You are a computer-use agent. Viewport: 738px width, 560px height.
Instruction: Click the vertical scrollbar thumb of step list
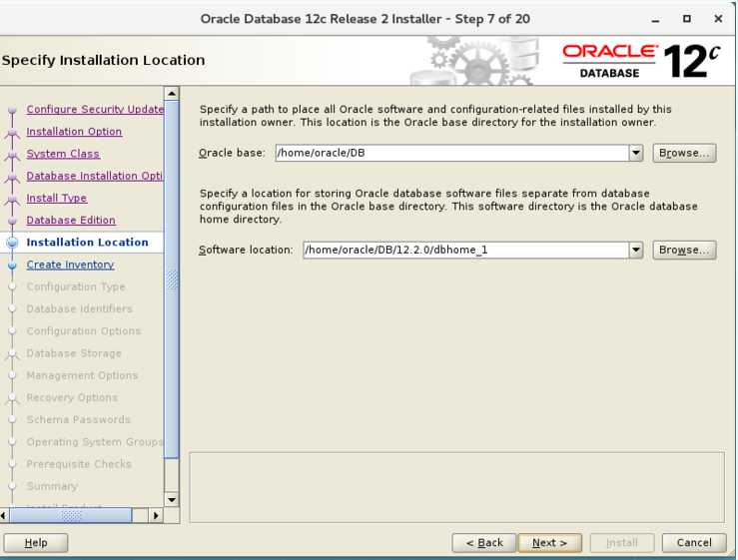(x=172, y=280)
